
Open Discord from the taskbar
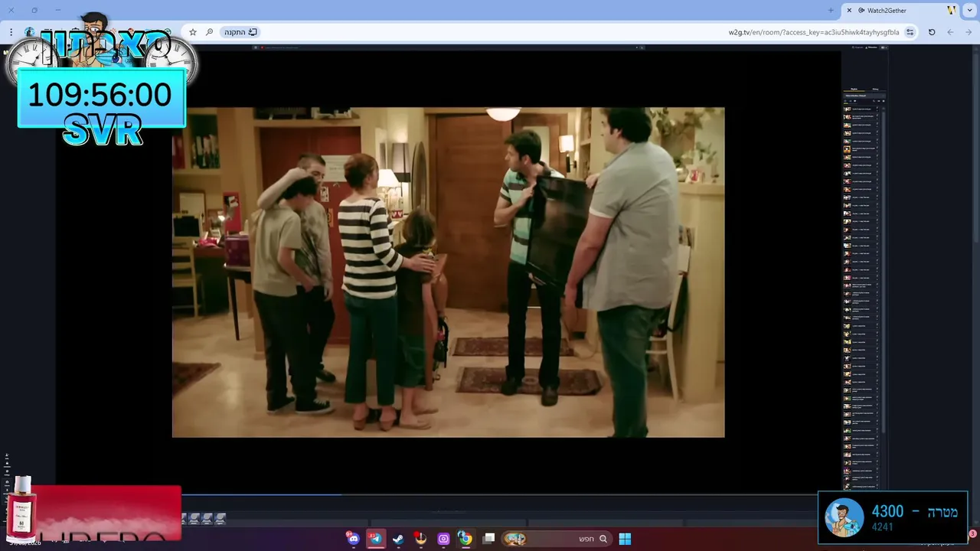click(x=353, y=539)
